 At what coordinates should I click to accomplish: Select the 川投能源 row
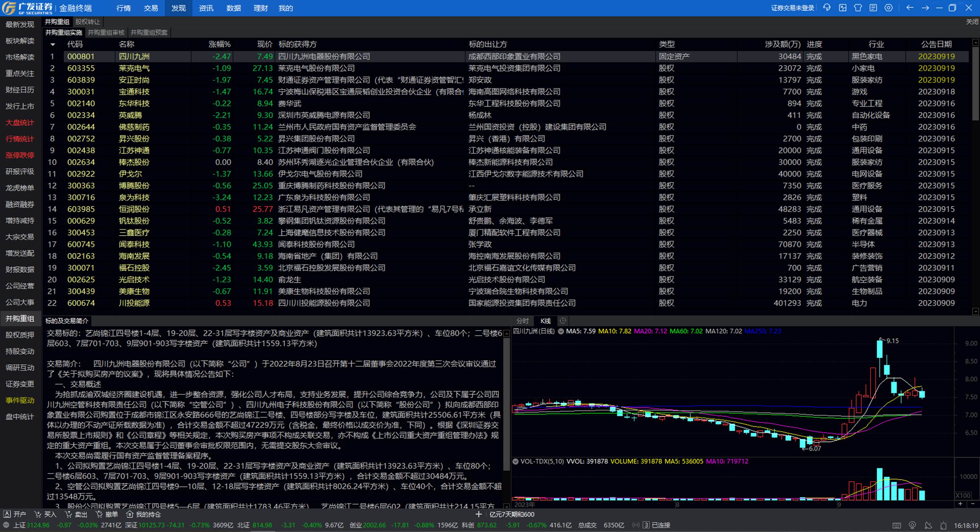pos(506,303)
